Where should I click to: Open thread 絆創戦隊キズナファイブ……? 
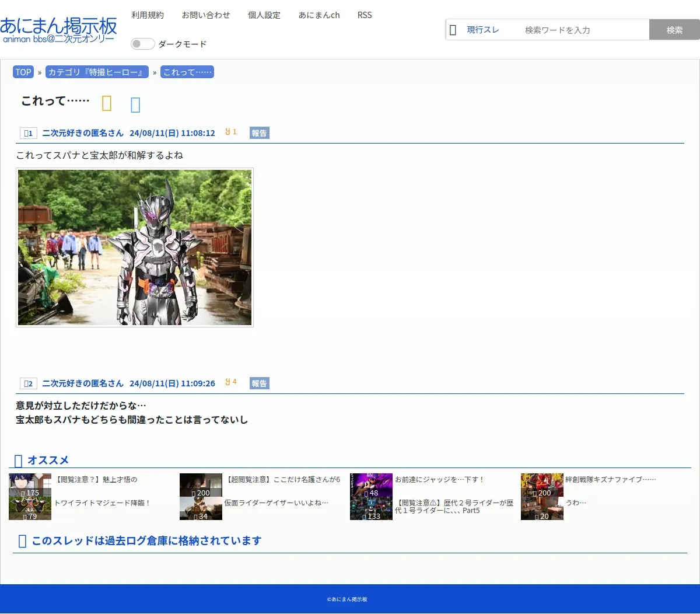[x=611, y=479]
